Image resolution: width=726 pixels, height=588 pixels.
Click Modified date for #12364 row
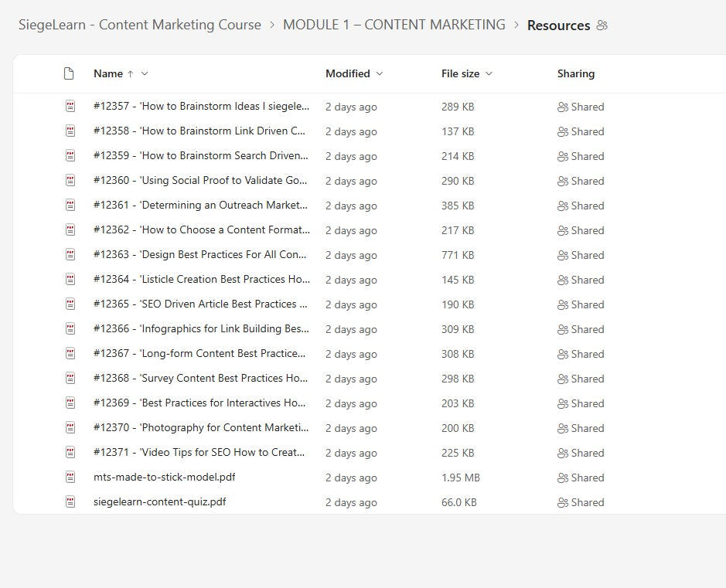(x=351, y=280)
